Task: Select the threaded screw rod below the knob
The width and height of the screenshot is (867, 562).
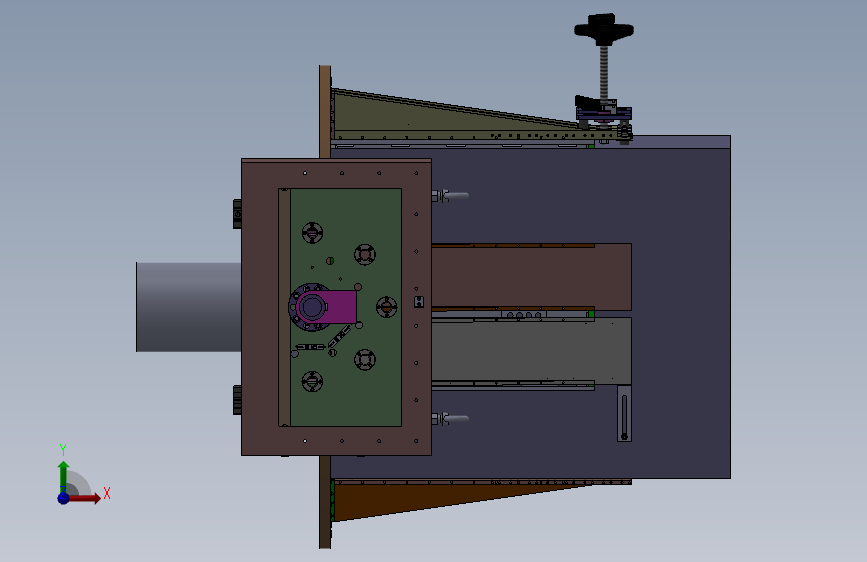Action: [x=604, y=72]
